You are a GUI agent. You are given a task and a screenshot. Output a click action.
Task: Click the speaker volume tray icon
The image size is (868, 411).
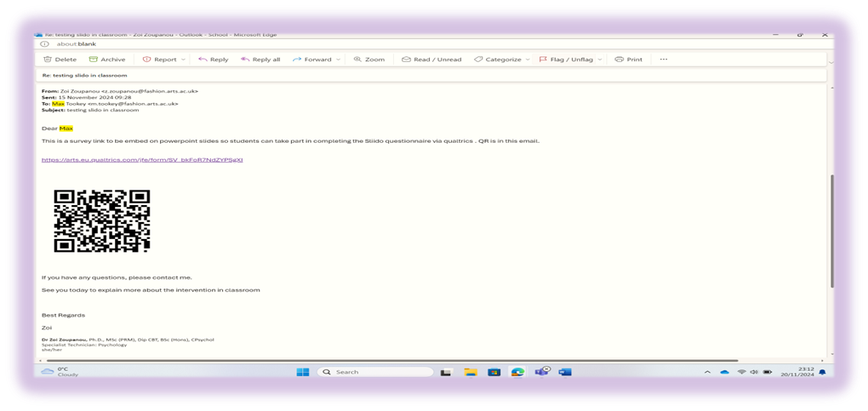click(x=754, y=372)
